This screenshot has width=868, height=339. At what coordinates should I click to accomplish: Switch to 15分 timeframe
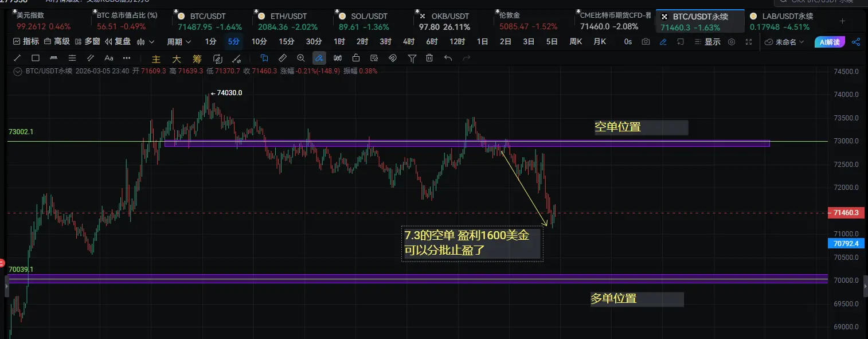pyautogui.click(x=287, y=41)
